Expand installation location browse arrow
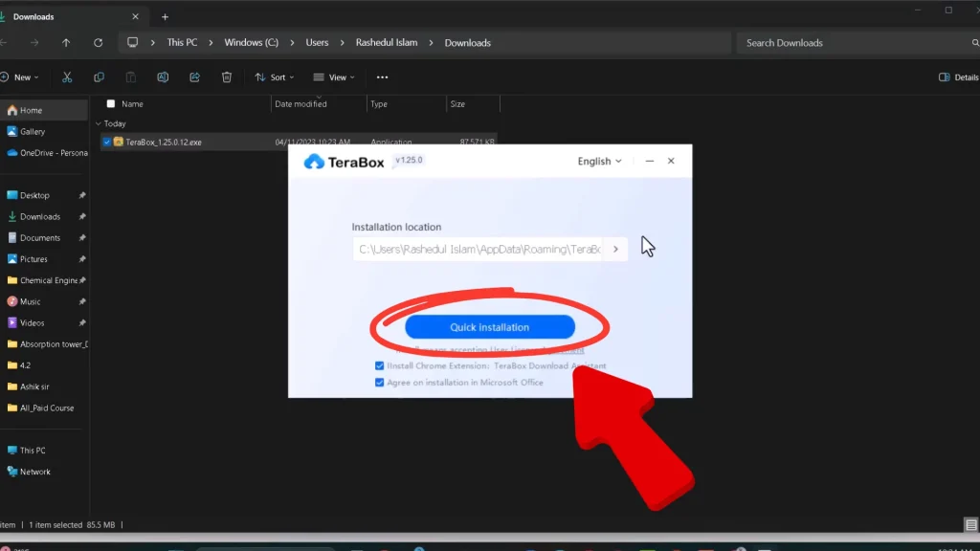980x551 pixels. (615, 250)
